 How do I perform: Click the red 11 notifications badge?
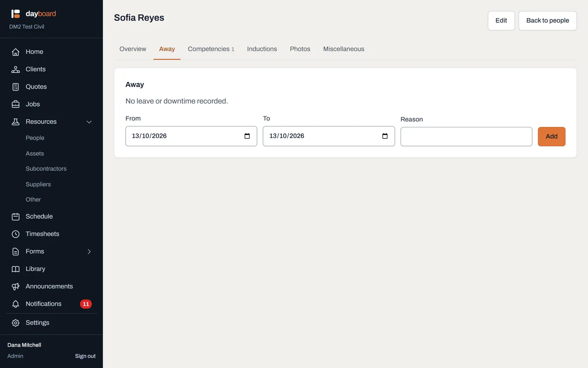click(86, 304)
